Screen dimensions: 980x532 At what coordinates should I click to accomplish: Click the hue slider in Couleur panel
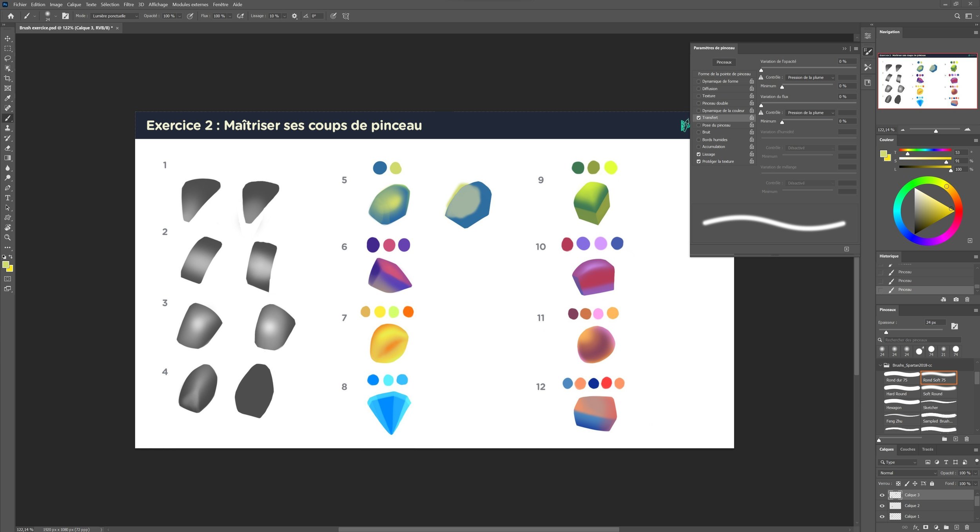point(925,150)
